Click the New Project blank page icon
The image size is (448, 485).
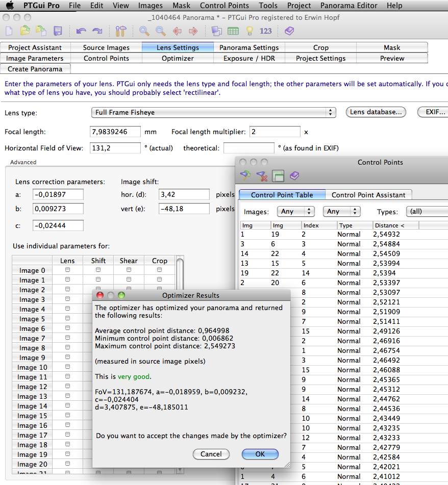coord(9,31)
